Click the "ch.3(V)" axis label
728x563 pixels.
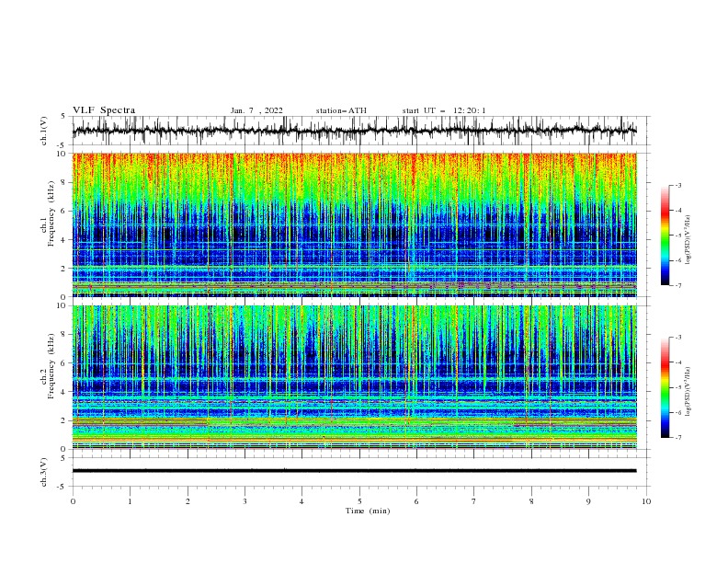click(44, 472)
